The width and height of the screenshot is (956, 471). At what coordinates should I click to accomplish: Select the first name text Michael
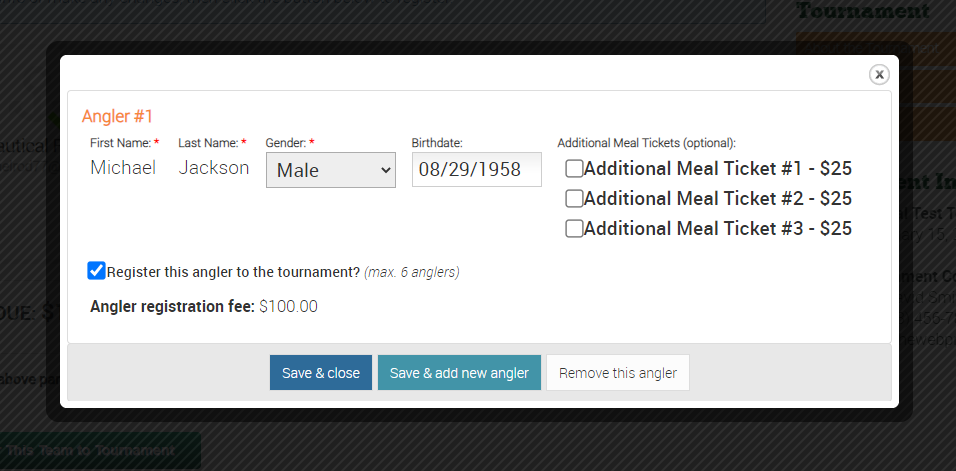tap(123, 168)
